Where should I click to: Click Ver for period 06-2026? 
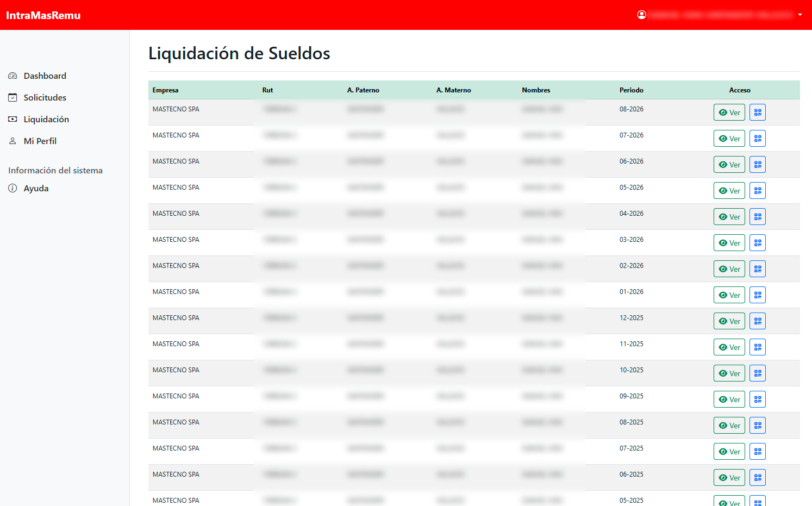pos(729,165)
